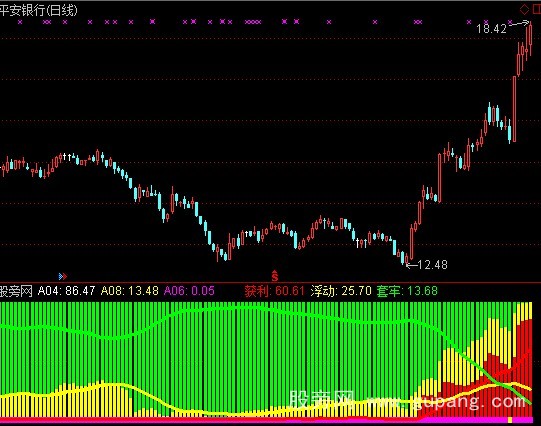Click the red diamond icon at top right

(x=524, y=9)
